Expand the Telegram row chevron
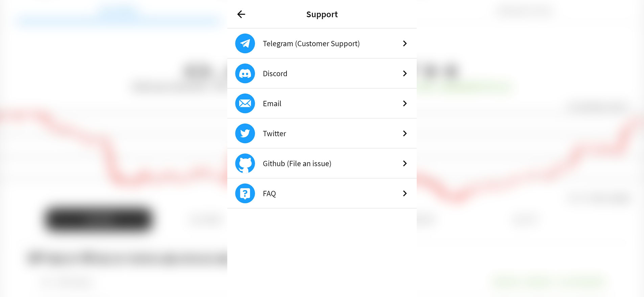The image size is (644, 297). click(x=405, y=43)
